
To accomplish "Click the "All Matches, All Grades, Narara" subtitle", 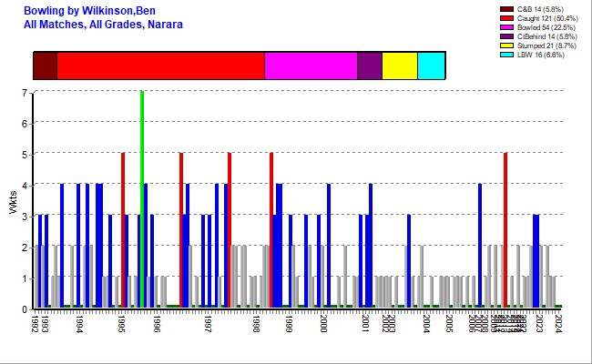I will (103, 24).
